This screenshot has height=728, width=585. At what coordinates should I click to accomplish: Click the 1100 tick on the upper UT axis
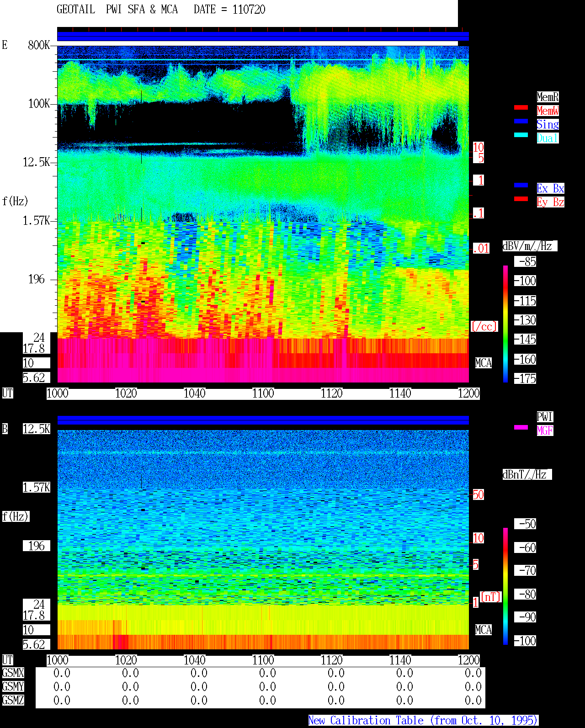263,393
